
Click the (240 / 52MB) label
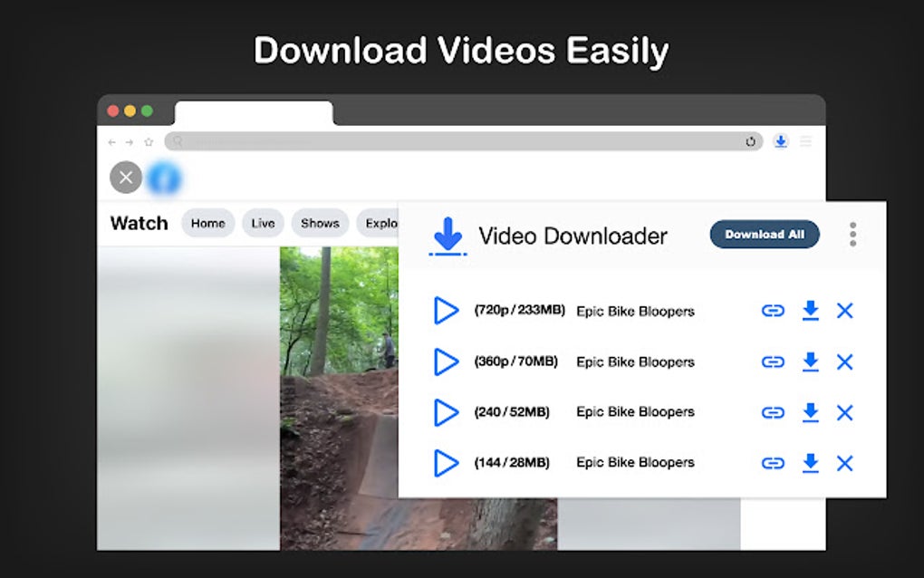pos(512,412)
